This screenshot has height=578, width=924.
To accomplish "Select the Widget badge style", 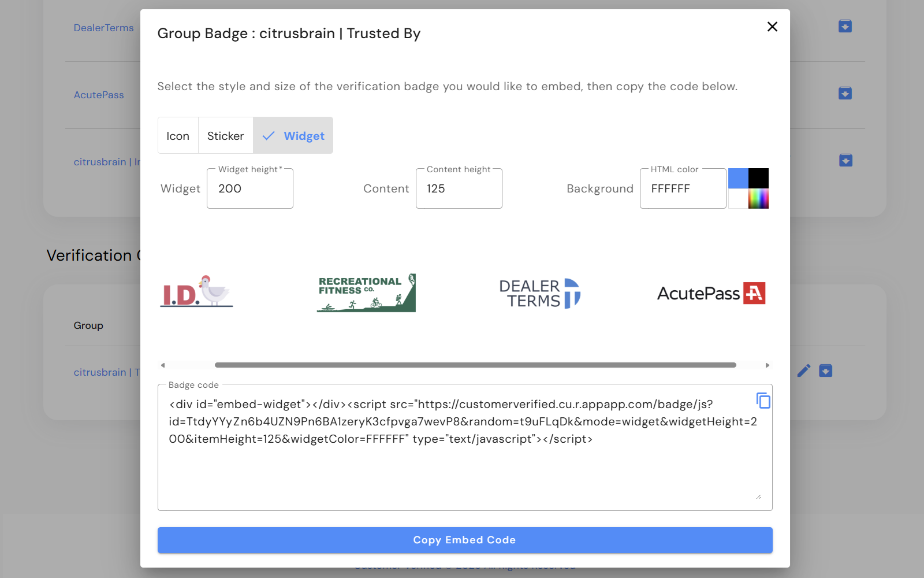I will coord(293,136).
